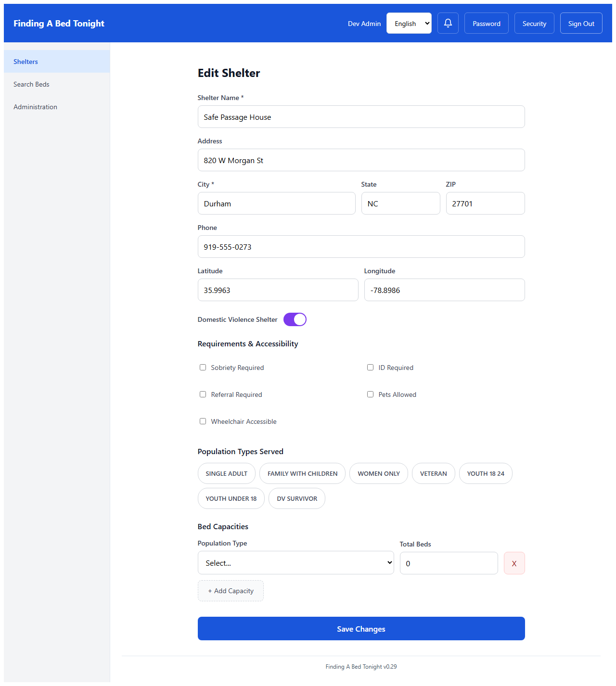Save the shelter changes
Image resolution: width=616 pixels, height=686 pixels.
pos(361,628)
